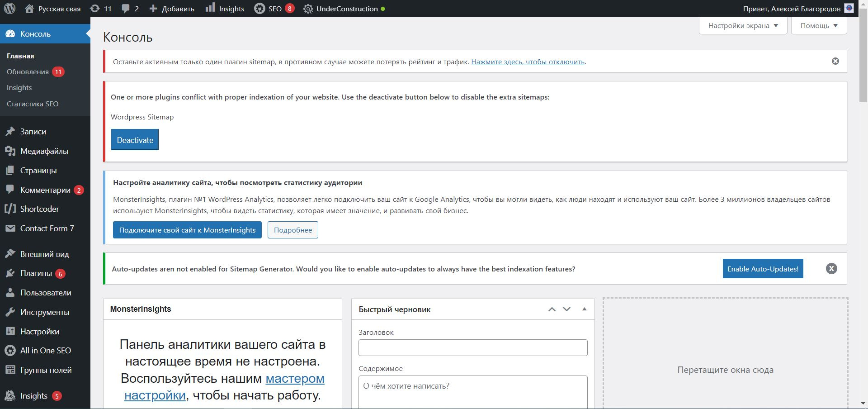Click the MonsterInsights widget header
Screen dimensions: 868x409
pyautogui.click(x=222, y=309)
